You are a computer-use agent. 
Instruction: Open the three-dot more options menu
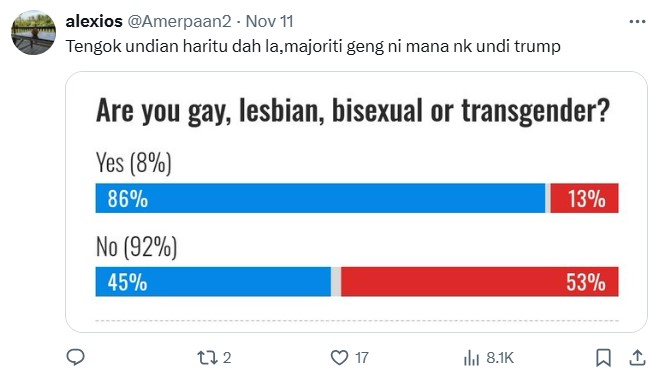click(637, 21)
